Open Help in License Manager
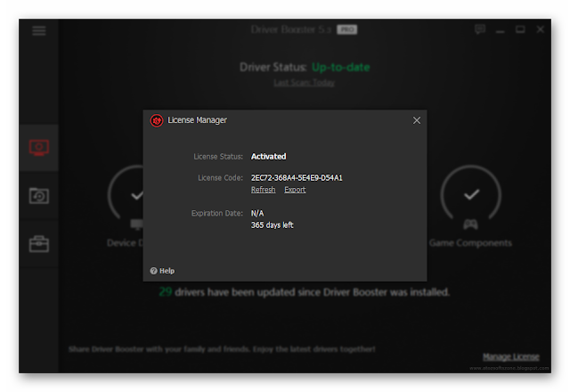Viewport: 570px width, 392px height. (162, 271)
